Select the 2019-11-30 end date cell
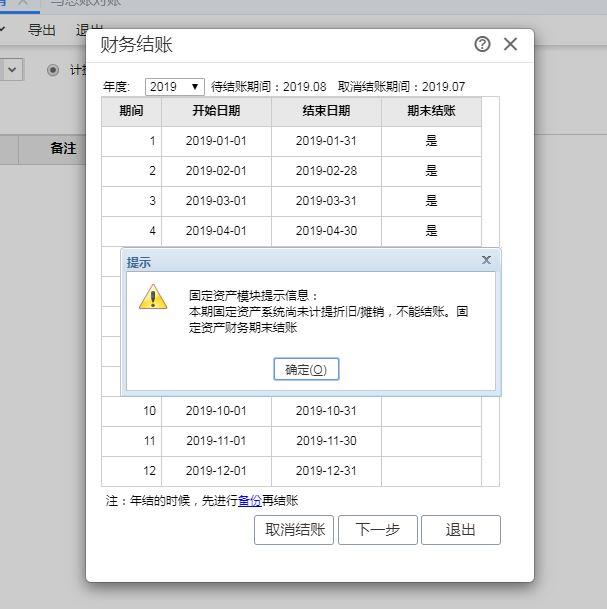This screenshot has height=609, width=607. 326,441
